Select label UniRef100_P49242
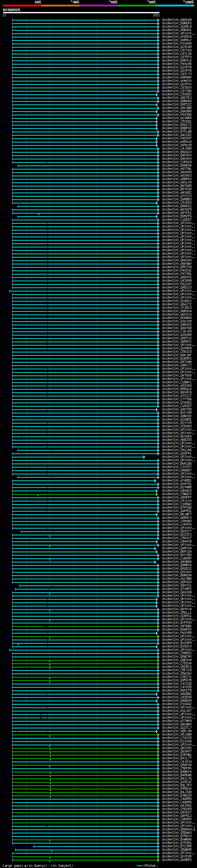 (x=177, y=271)
